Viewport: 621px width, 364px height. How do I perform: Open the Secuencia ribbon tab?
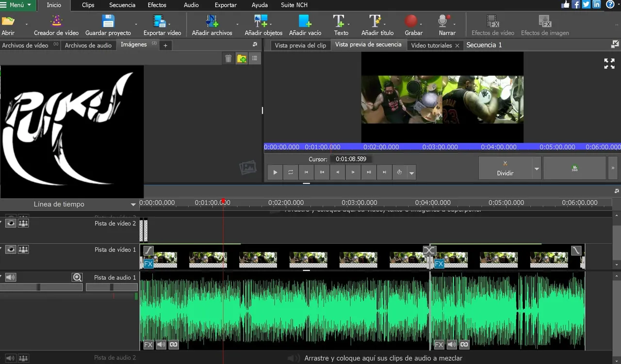(122, 5)
